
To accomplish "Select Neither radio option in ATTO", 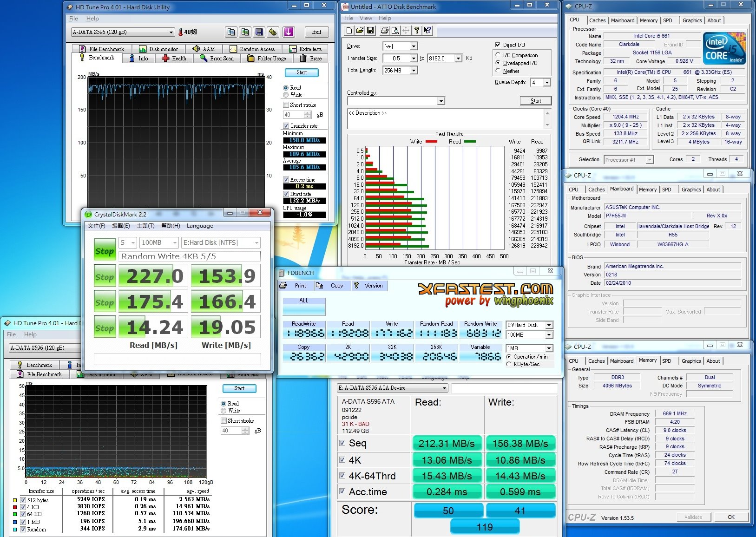I will [x=498, y=71].
